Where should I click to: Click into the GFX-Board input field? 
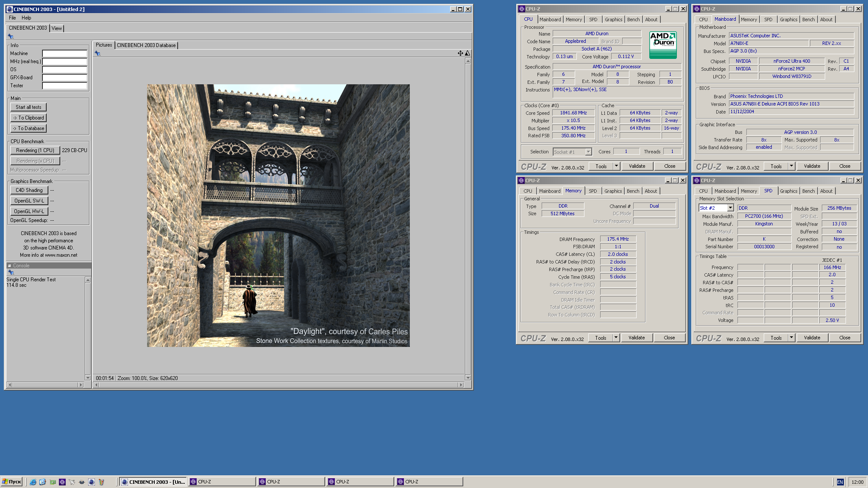(65, 78)
